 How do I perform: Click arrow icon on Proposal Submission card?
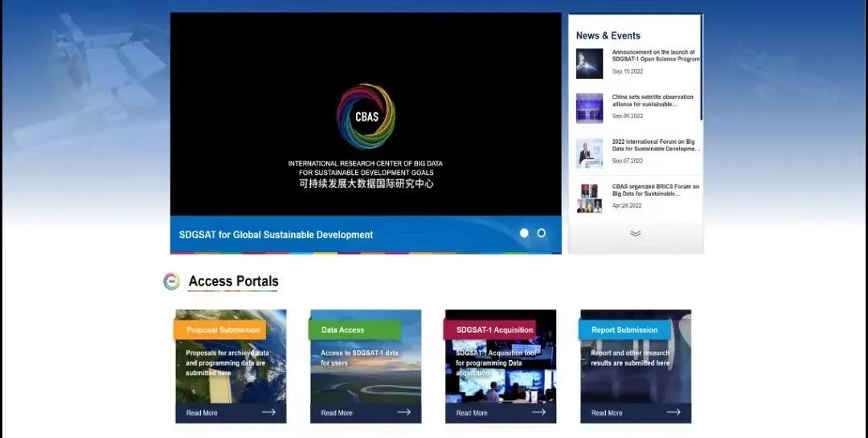pyautogui.click(x=269, y=412)
